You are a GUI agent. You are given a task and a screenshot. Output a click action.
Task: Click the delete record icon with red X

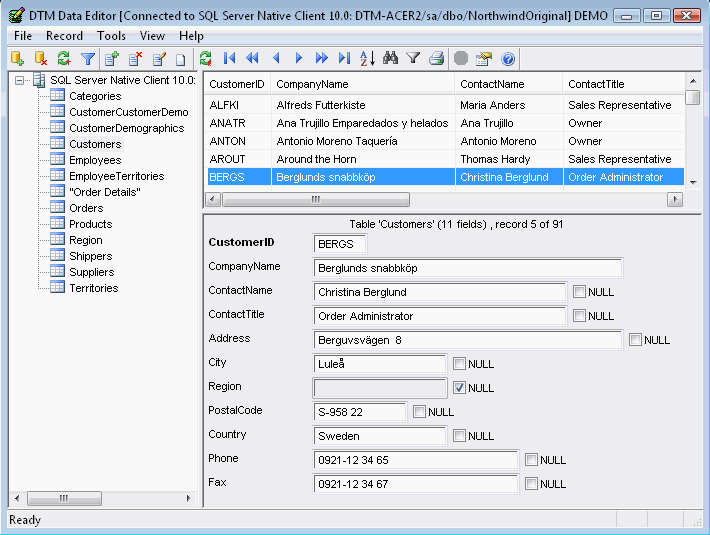pos(135,58)
